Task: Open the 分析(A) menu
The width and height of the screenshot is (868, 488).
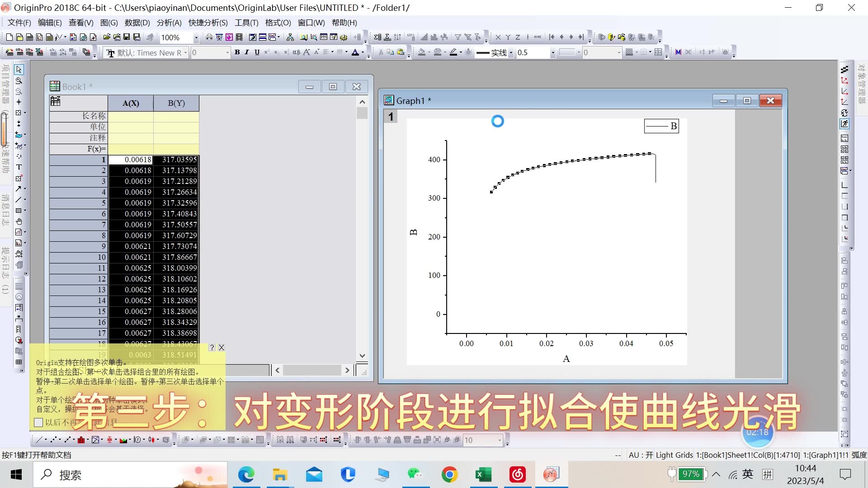Action: 169,23
